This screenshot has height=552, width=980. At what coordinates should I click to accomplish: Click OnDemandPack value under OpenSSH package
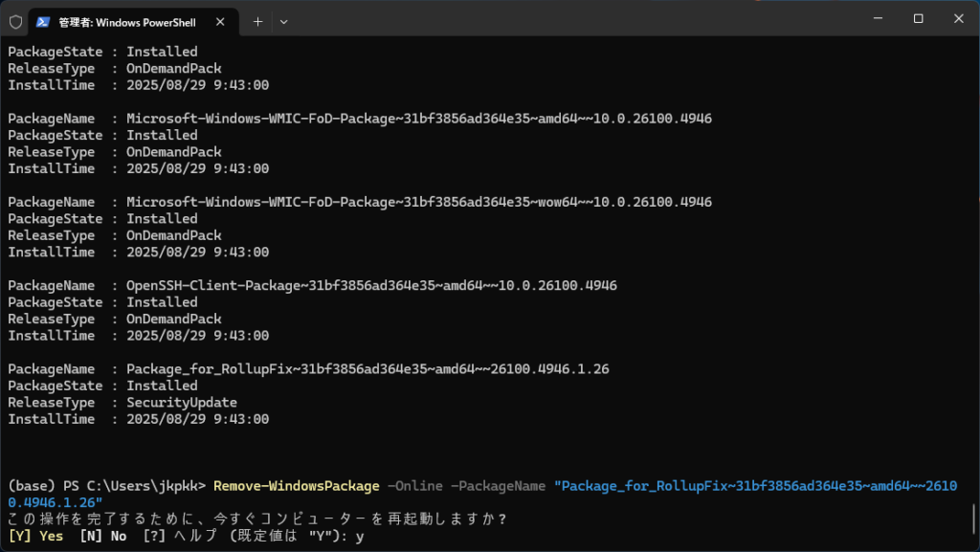pos(174,320)
